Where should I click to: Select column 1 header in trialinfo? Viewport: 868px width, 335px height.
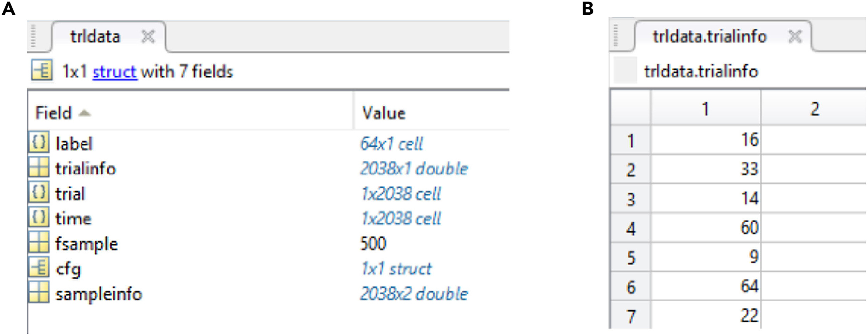tap(706, 109)
